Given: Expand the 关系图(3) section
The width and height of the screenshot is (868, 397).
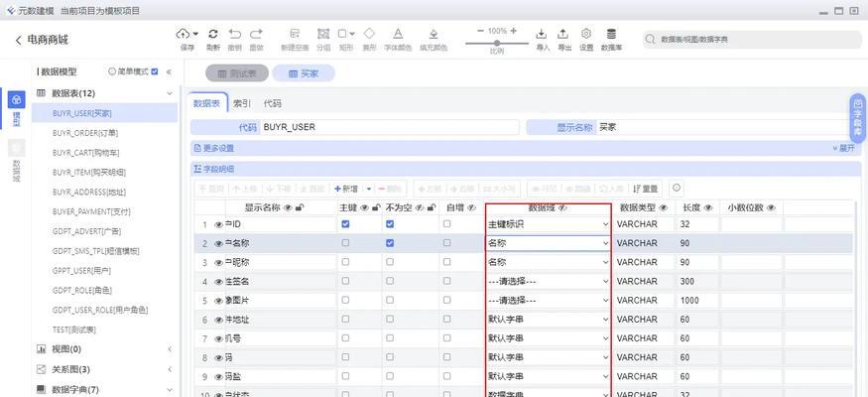Looking at the screenshot, I should [x=170, y=369].
